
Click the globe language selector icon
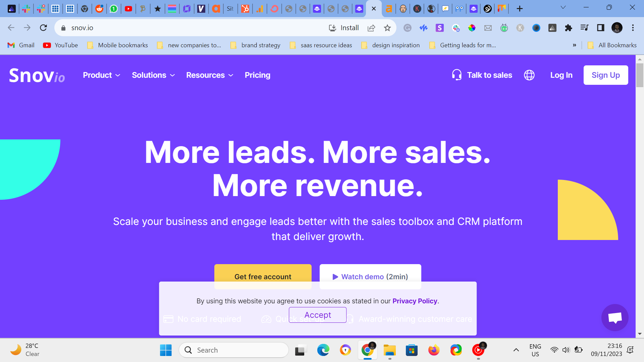pos(529,75)
